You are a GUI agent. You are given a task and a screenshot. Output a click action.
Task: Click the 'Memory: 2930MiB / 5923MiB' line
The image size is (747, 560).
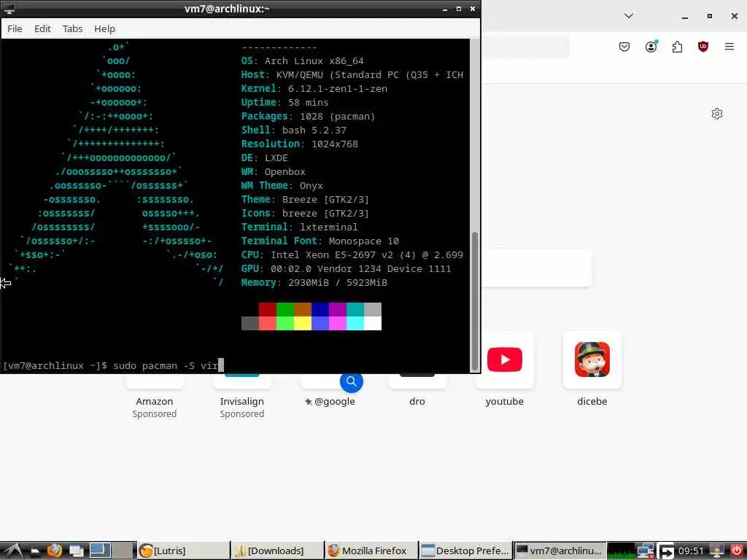(x=314, y=282)
